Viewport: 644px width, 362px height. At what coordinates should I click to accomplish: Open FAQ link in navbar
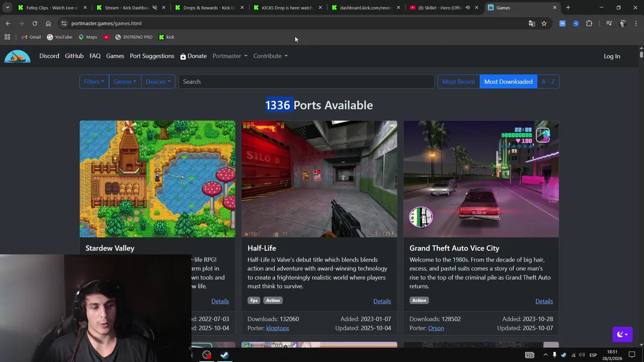95,56
